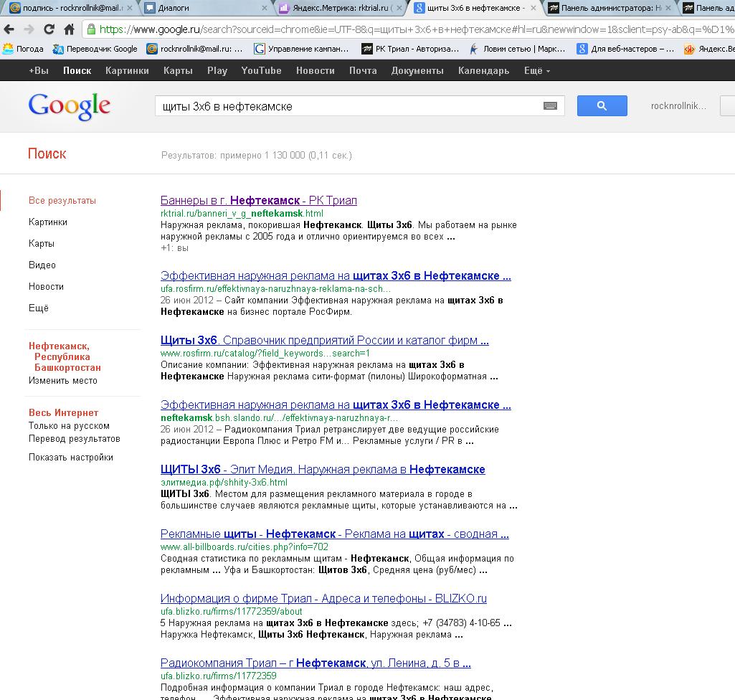Open the Ловим сетью bookmark
This screenshot has height=700, width=735.
click(x=518, y=49)
